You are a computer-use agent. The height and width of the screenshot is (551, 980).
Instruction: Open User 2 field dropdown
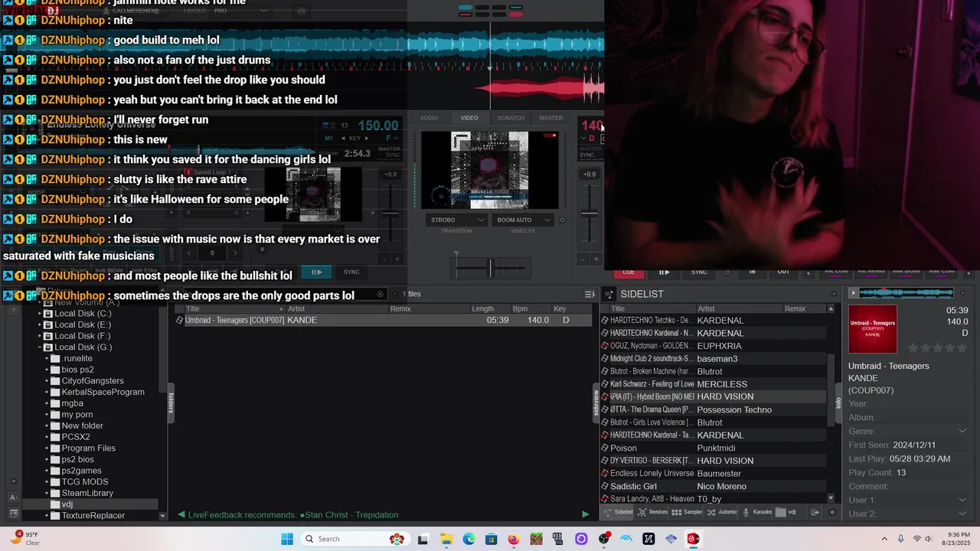962,514
